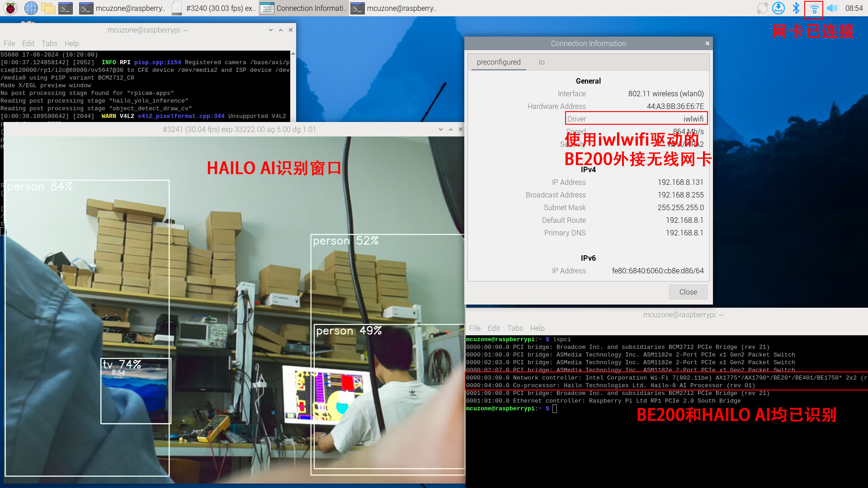Open the Raspberry Pi main menu
This screenshot has height=488, width=868.
pos(10,8)
